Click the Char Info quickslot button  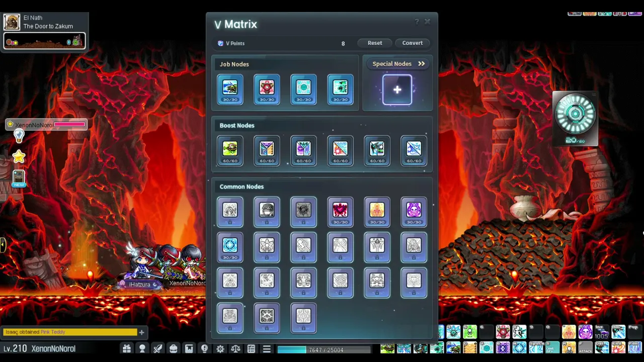pyautogui.click(x=552, y=348)
